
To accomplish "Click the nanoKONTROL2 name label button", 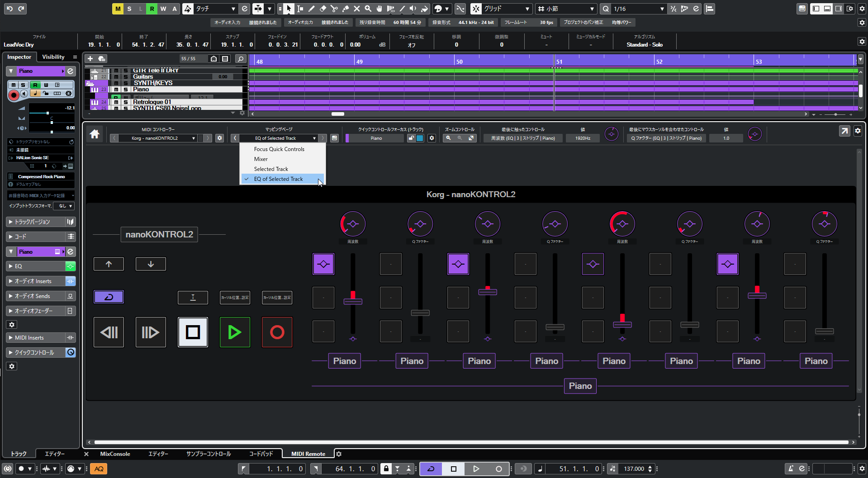I will (x=159, y=234).
